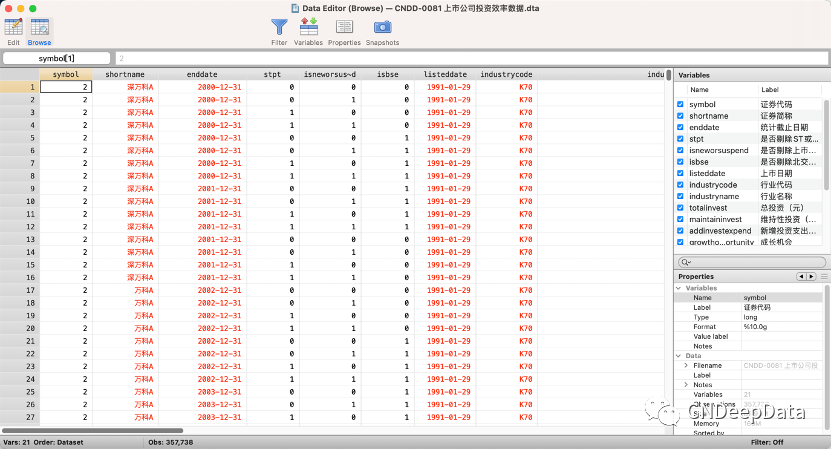Viewport: 832px width, 450px height.
Task: Click the document icon in title bar
Action: tap(296, 8)
